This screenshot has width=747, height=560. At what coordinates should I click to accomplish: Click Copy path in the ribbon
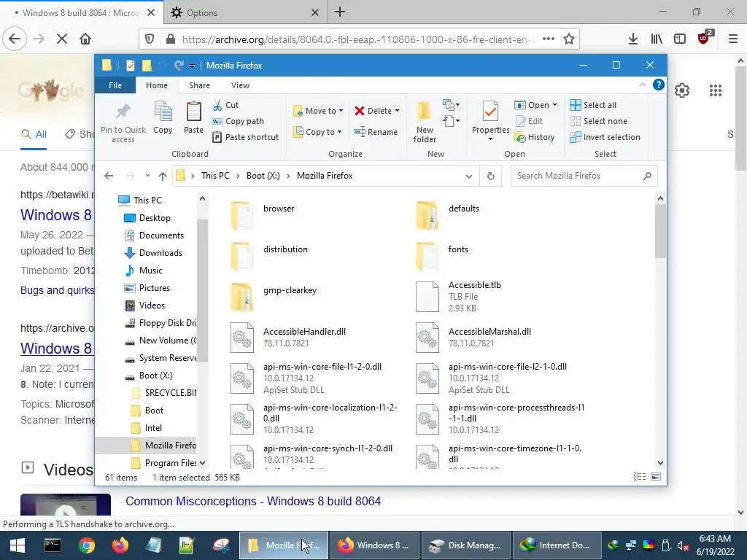coord(238,121)
